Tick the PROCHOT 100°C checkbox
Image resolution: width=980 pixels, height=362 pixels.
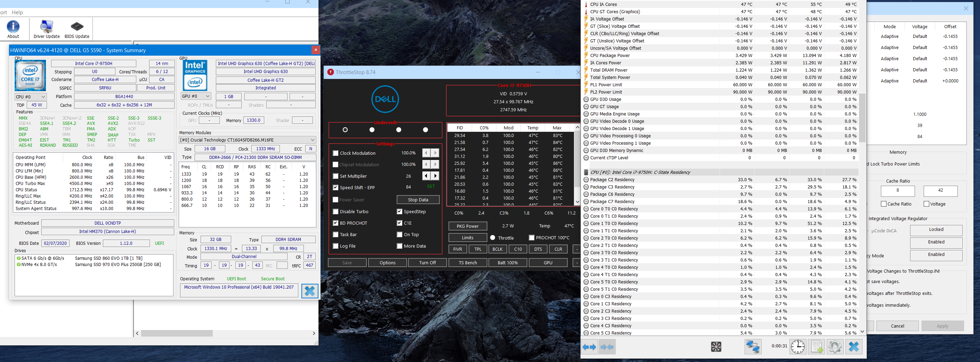tap(532, 238)
